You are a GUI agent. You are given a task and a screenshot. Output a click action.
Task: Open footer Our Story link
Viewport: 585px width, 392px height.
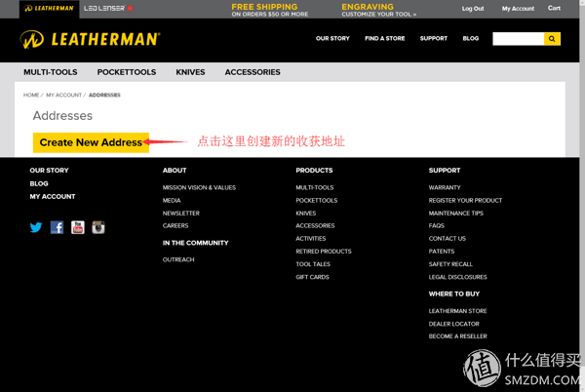[x=50, y=170]
